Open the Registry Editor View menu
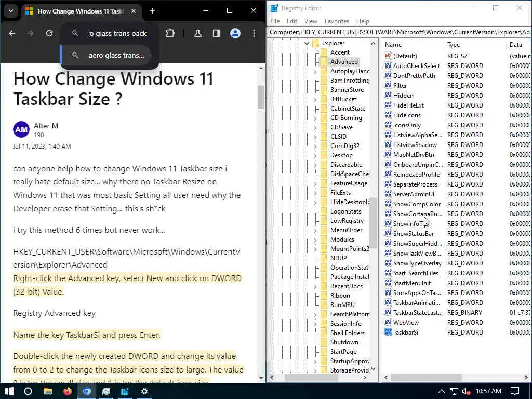The height and width of the screenshot is (399, 532). (311, 21)
